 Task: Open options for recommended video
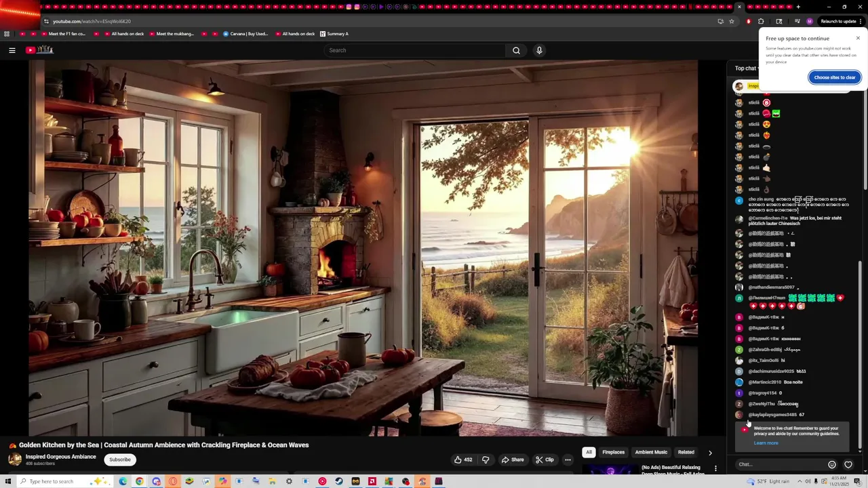tap(715, 468)
